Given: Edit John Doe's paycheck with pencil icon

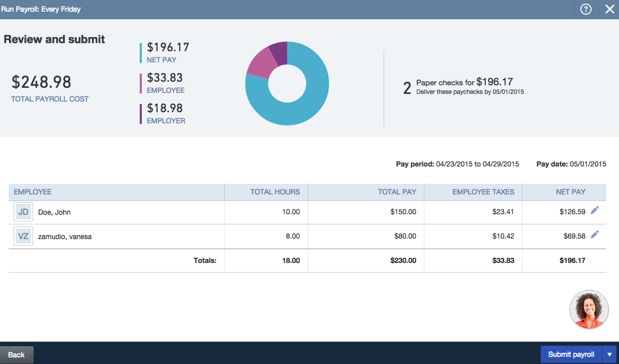Looking at the screenshot, I should pyautogui.click(x=595, y=211).
